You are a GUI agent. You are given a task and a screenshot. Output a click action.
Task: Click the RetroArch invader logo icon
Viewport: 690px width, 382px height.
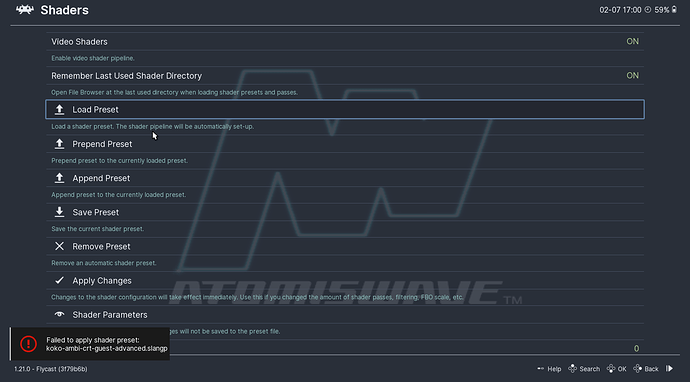[25, 10]
